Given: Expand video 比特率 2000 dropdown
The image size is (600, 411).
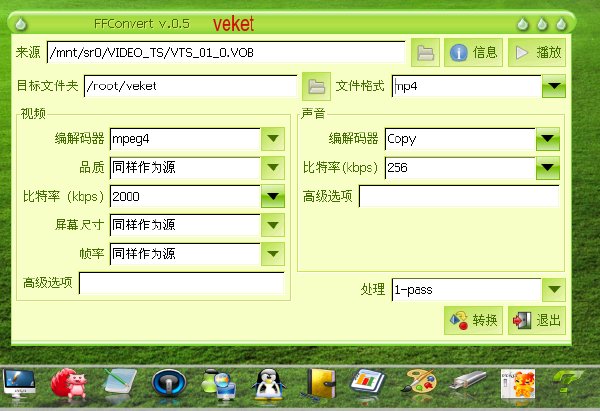Looking at the screenshot, I should pos(273,196).
